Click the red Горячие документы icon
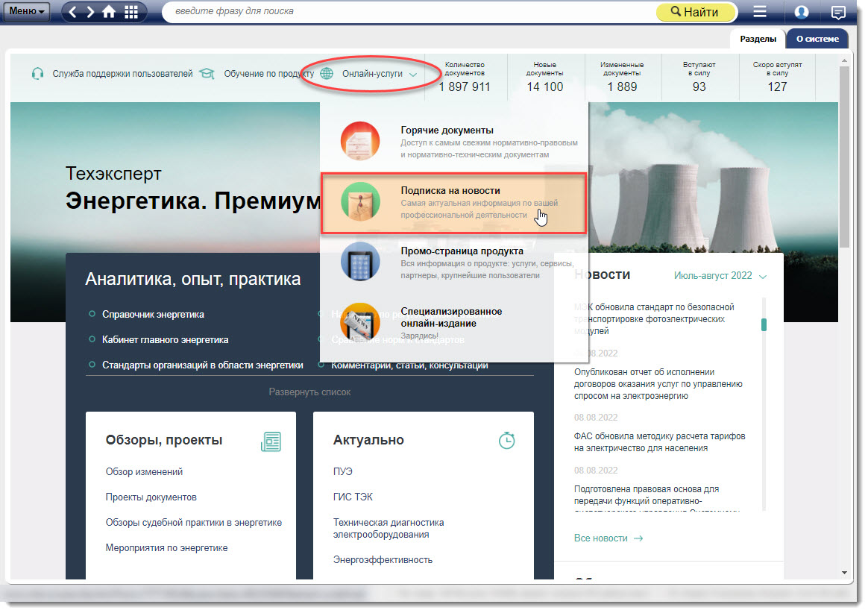The height and width of the screenshot is (613, 868). pos(360,141)
